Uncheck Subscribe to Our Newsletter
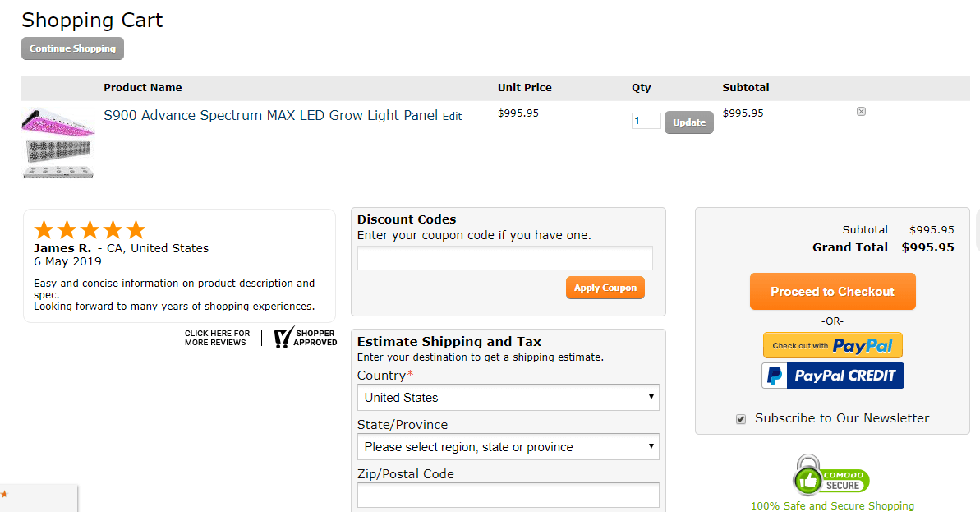980x512 pixels. coord(741,419)
